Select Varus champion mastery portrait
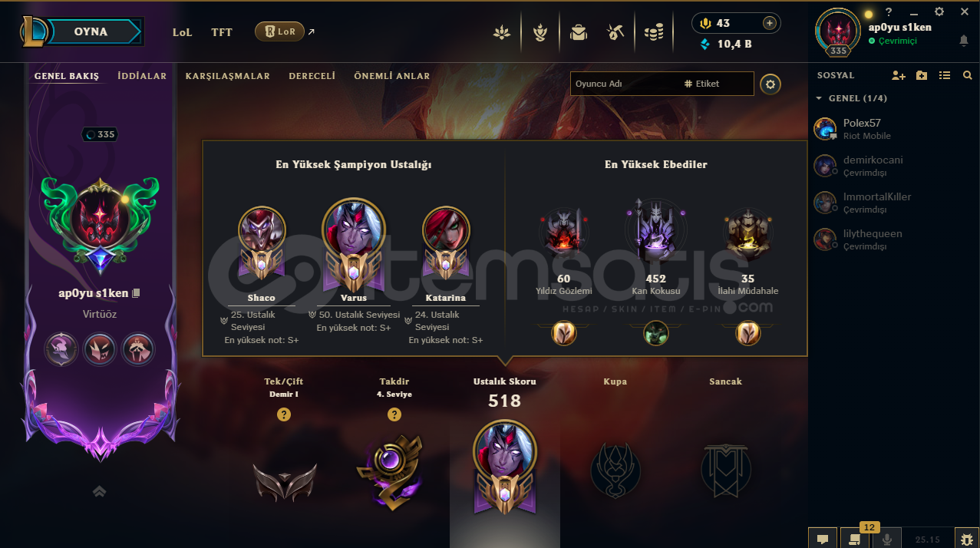The height and width of the screenshot is (548, 980). (x=354, y=230)
